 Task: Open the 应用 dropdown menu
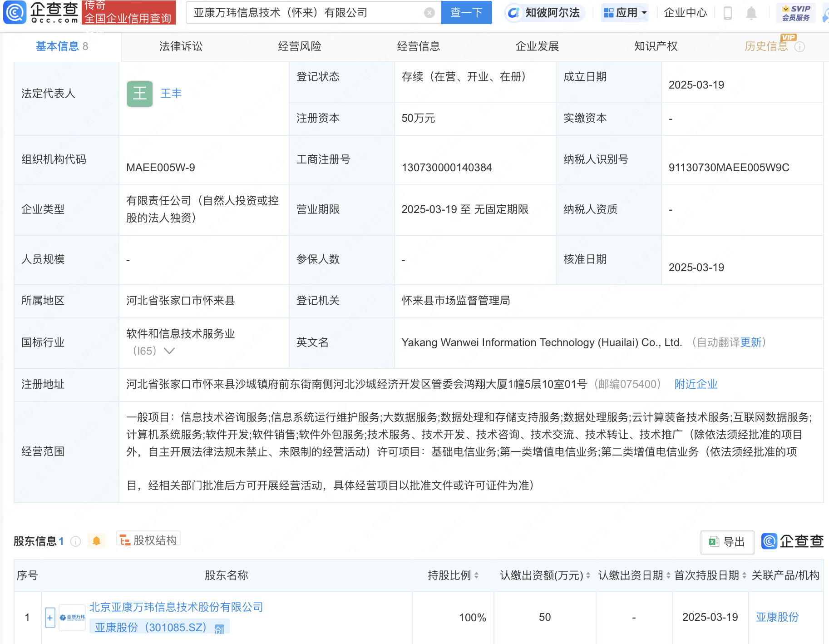(625, 13)
